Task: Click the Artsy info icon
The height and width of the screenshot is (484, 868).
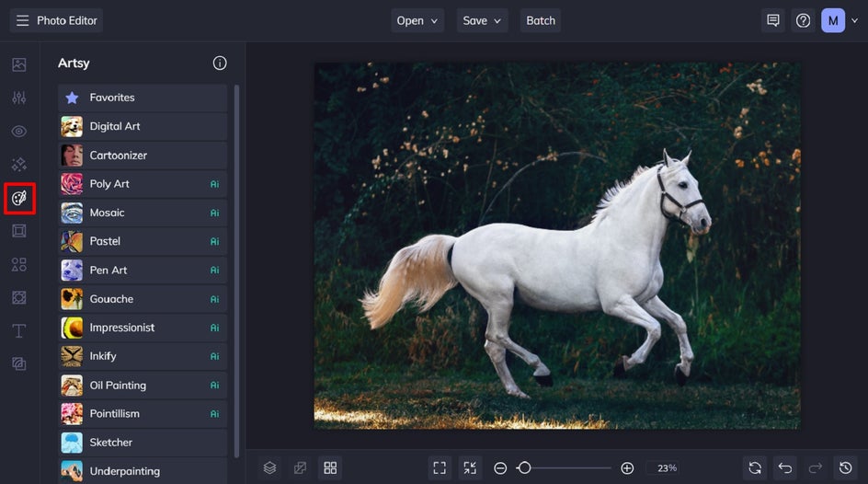Action: 220,63
